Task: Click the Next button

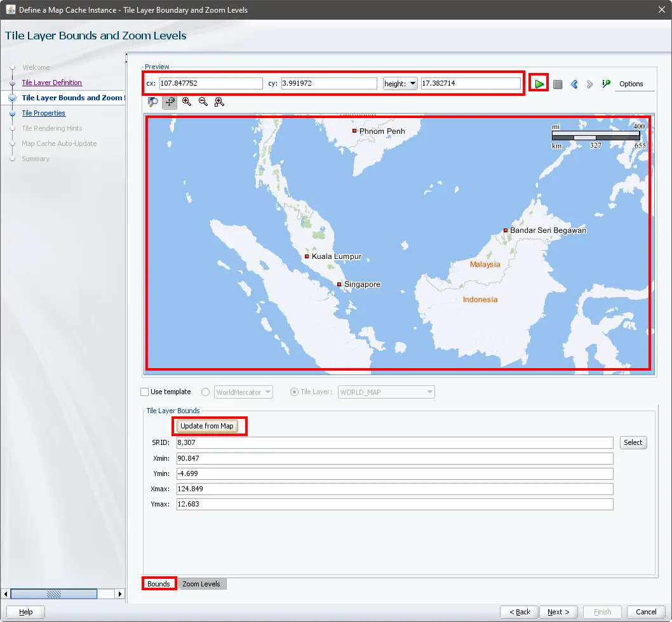Action: tap(558, 612)
